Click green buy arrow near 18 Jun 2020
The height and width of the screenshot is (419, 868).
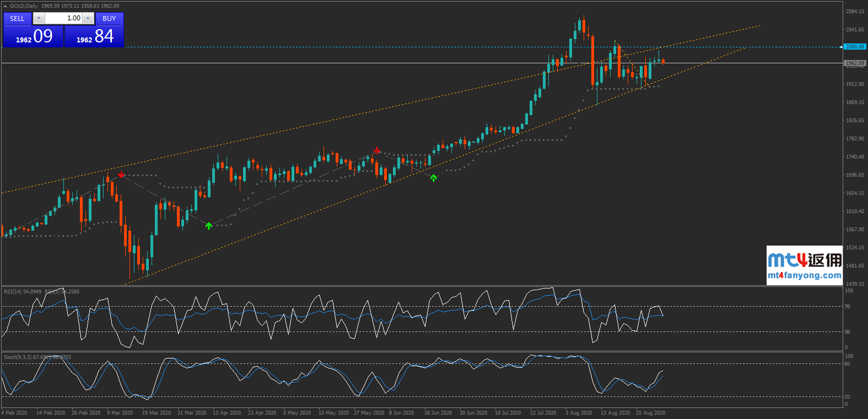[434, 178]
